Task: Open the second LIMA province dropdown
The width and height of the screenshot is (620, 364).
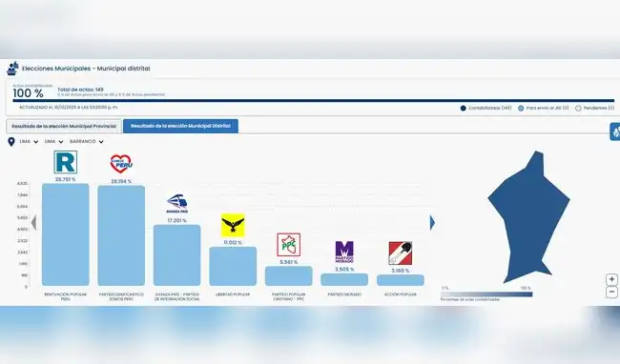Action: click(x=53, y=141)
